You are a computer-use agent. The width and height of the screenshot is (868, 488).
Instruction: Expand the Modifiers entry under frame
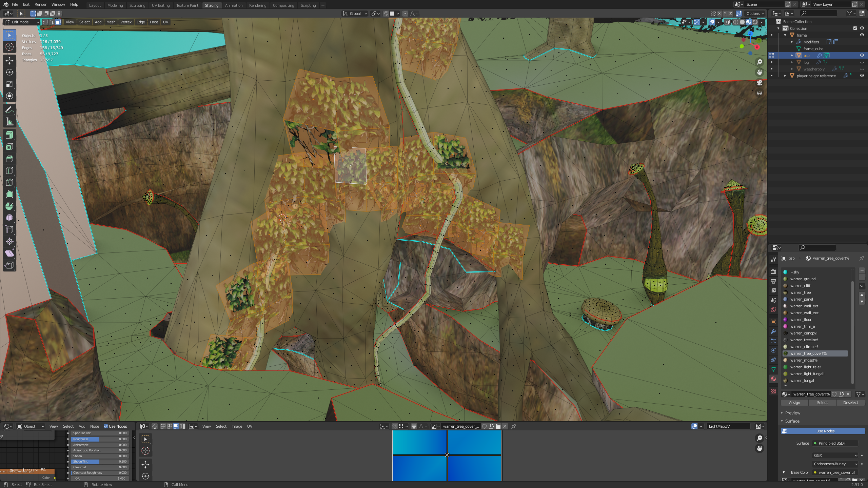[x=792, y=42]
